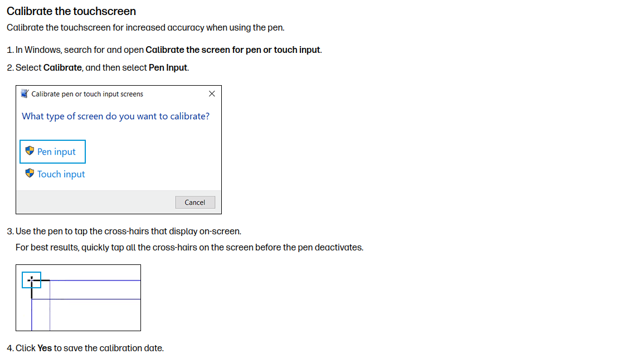Click the calibration grid illustration image
Image resolution: width=632 pixels, height=364 pixels.
tap(78, 298)
